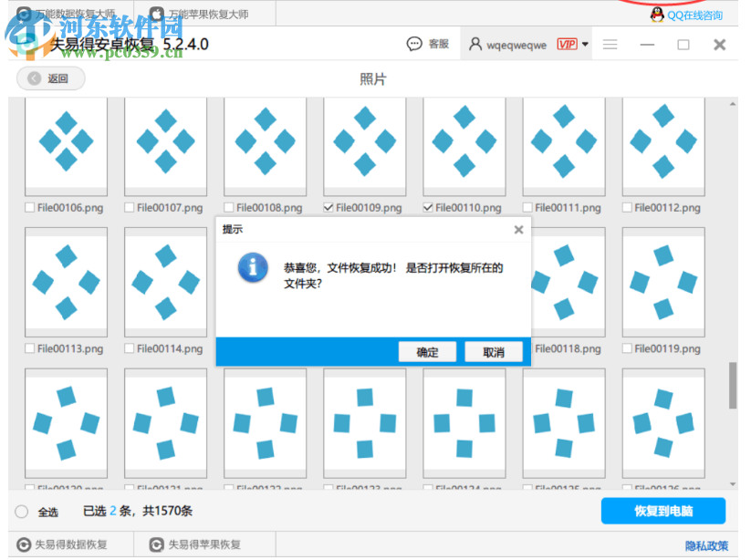Select the File00108.png thumbnail
751x560 pixels.
coord(266,146)
